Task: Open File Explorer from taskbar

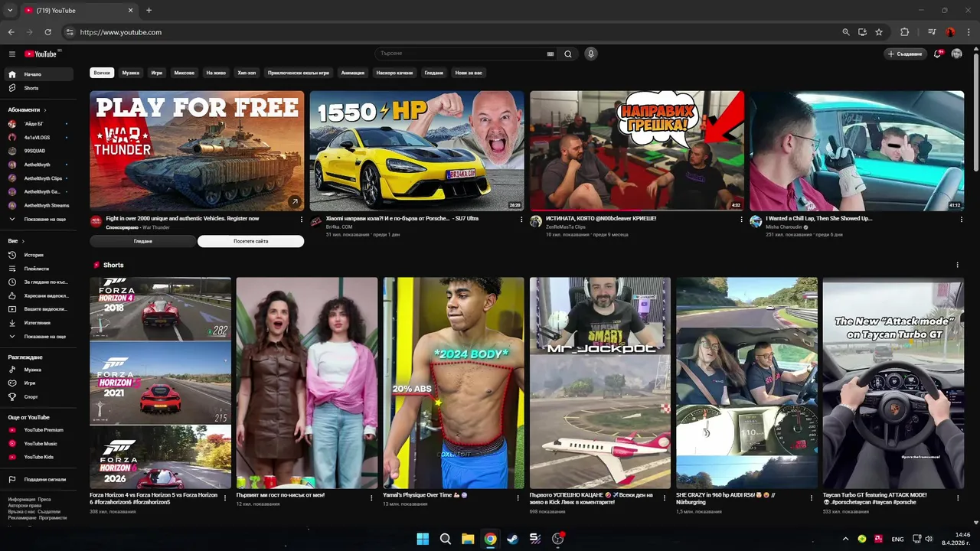Action: click(x=468, y=539)
